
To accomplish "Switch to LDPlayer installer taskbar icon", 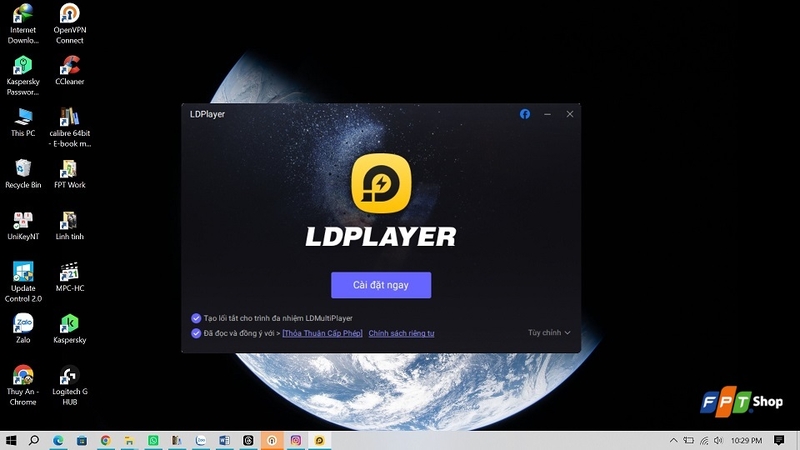I will 319,440.
